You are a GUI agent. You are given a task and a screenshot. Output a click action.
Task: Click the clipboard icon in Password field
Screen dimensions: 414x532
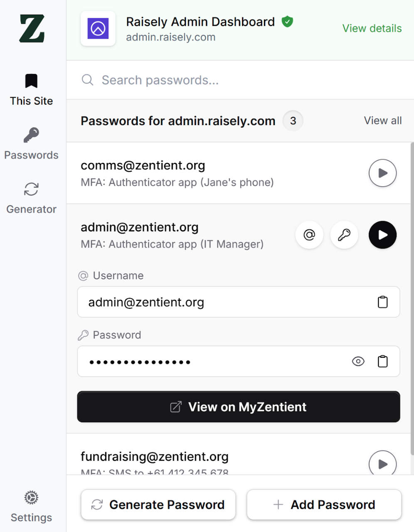click(x=382, y=362)
